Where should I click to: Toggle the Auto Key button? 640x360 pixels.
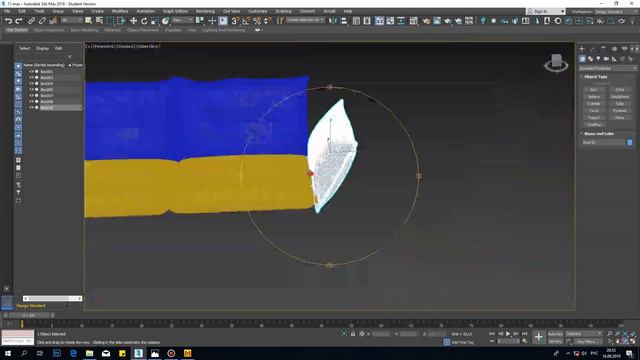[x=555, y=334]
